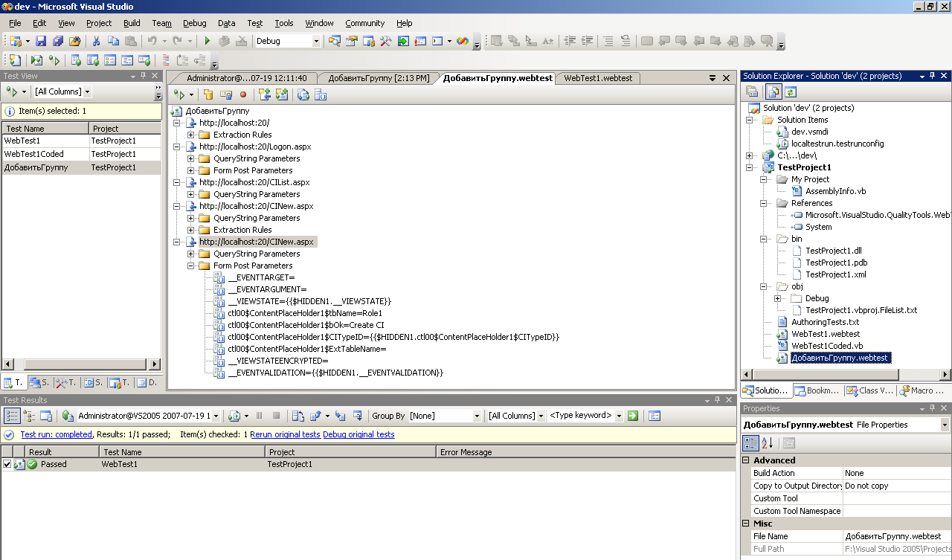Open the File menu
Viewport: 952px width, 560px height.
coord(15,23)
